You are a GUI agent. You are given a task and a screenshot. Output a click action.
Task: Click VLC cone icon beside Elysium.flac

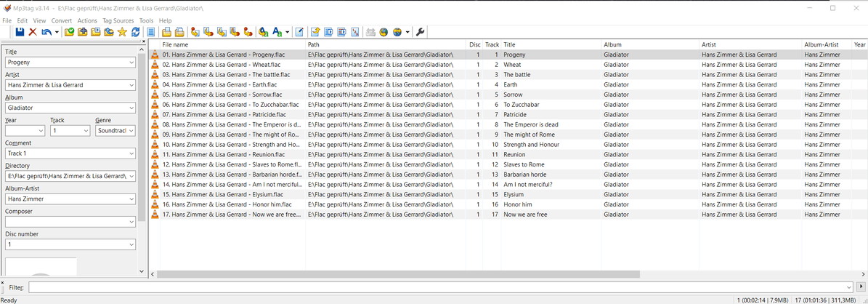pyautogui.click(x=155, y=195)
